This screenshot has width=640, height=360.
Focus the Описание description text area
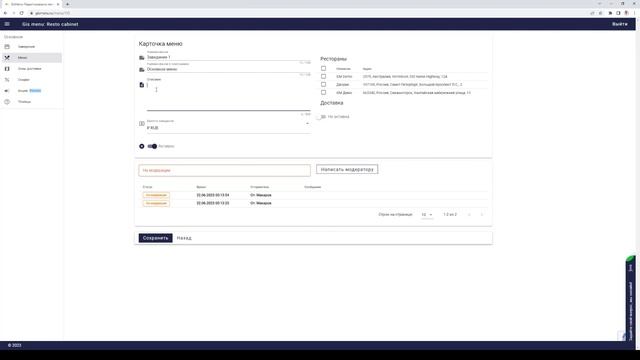[229, 96]
